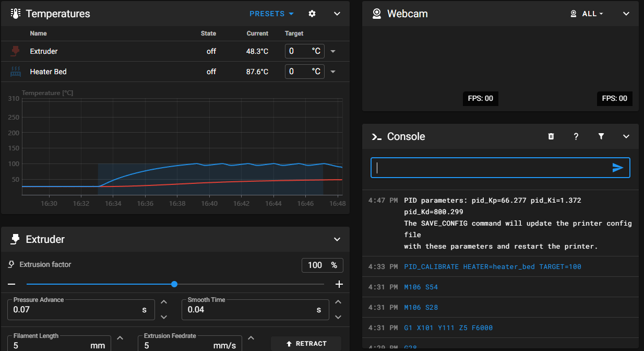Screen dimensions: 644x351
Task: Open Heater Bed target temperature preset arrow
Action: pyautogui.click(x=333, y=72)
